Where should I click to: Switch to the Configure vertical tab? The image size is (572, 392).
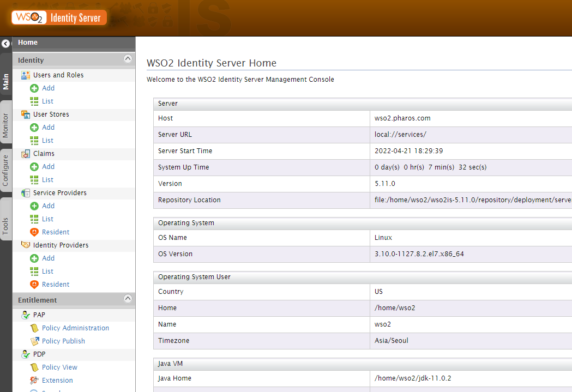5,171
